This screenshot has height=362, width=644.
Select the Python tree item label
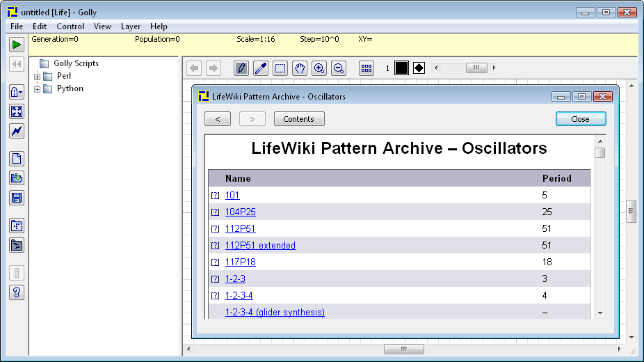[70, 88]
